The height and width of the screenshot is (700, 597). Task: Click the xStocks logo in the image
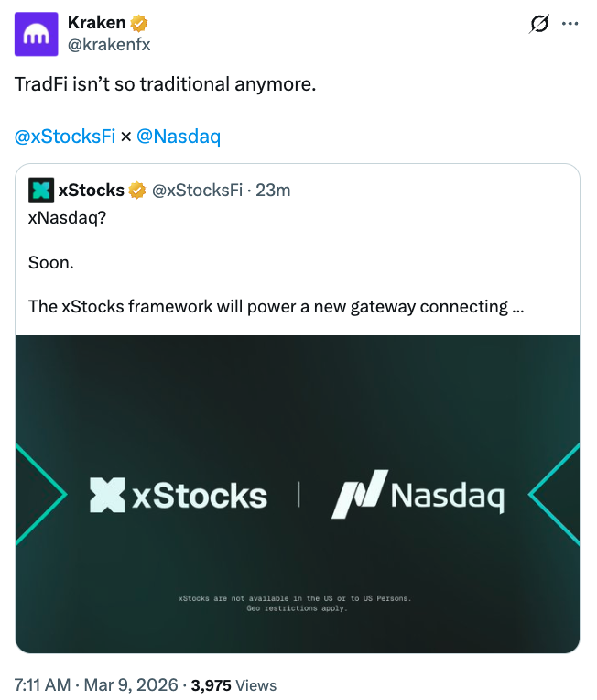point(179,496)
